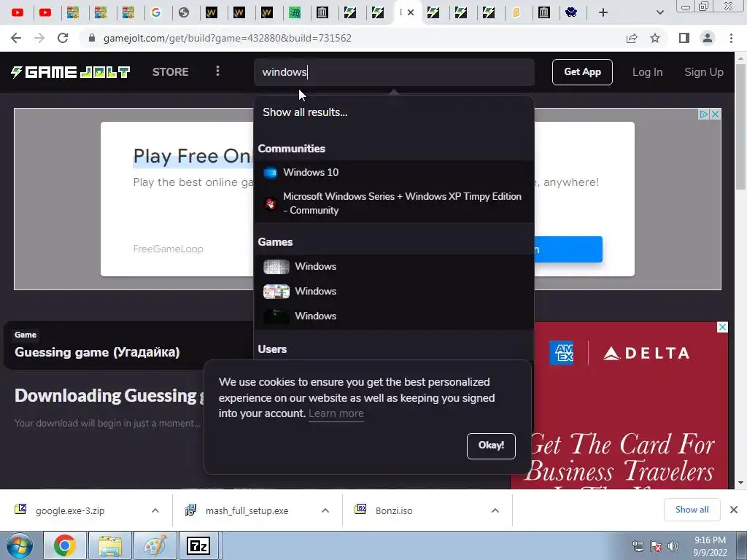Switch to the Google tab
The width and height of the screenshot is (747, 560).
tap(156, 12)
